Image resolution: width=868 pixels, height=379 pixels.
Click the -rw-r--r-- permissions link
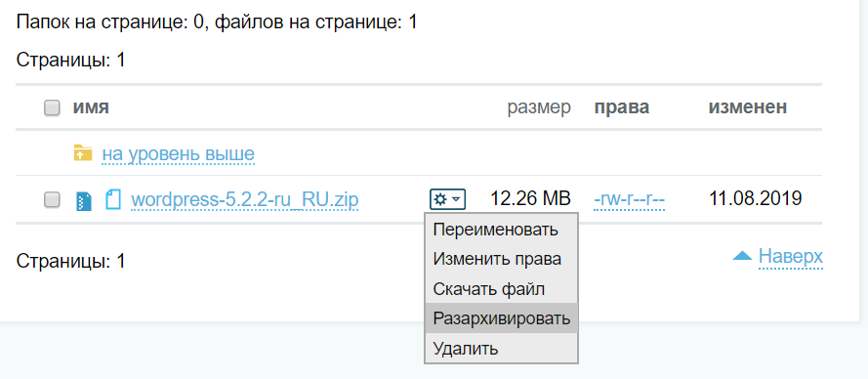click(x=629, y=200)
